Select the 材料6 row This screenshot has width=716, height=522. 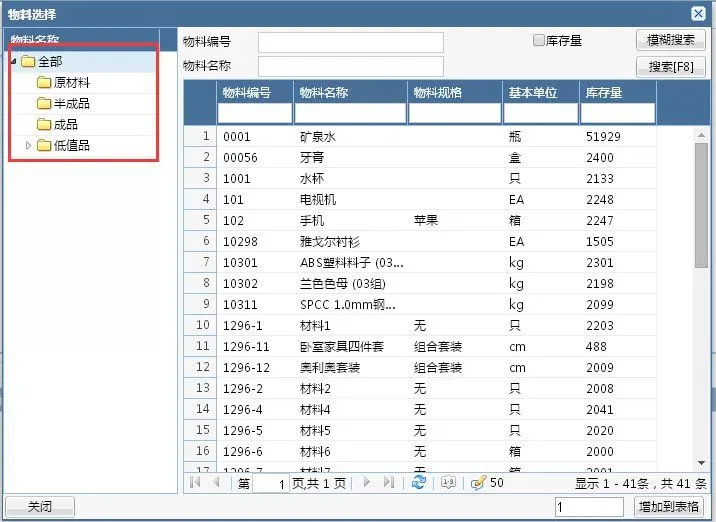[x=420, y=451]
